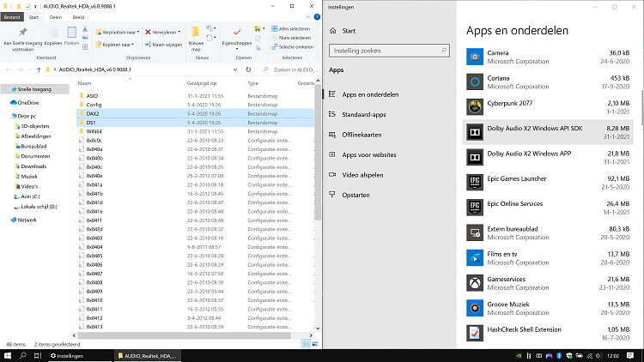Open the Windows Start menu
The width and height of the screenshot is (644, 362).
pyautogui.click(x=8, y=355)
